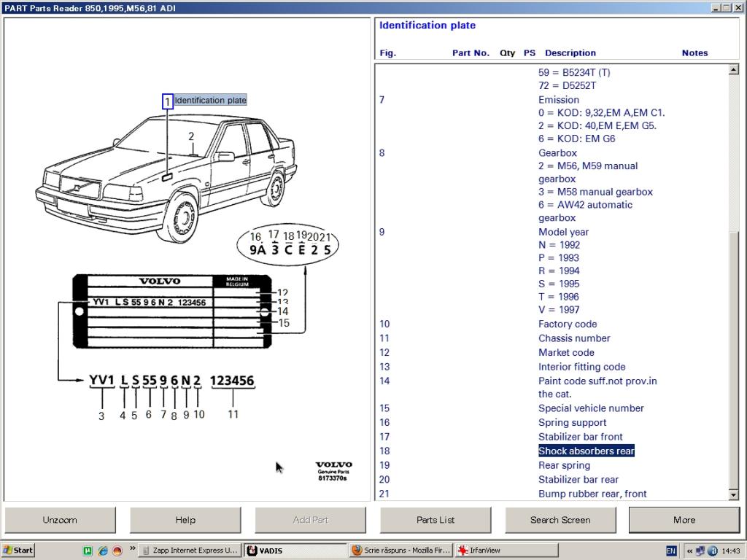This screenshot has width=747, height=560.
Task: Click parts list scrollbar up arrow
Action: click(x=734, y=70)
